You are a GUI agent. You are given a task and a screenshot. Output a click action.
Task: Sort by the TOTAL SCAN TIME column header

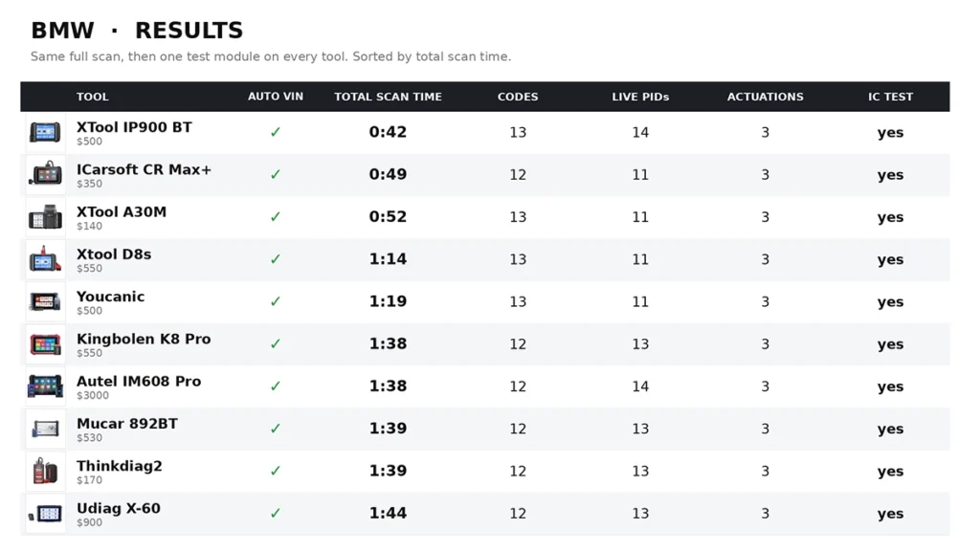388,97
